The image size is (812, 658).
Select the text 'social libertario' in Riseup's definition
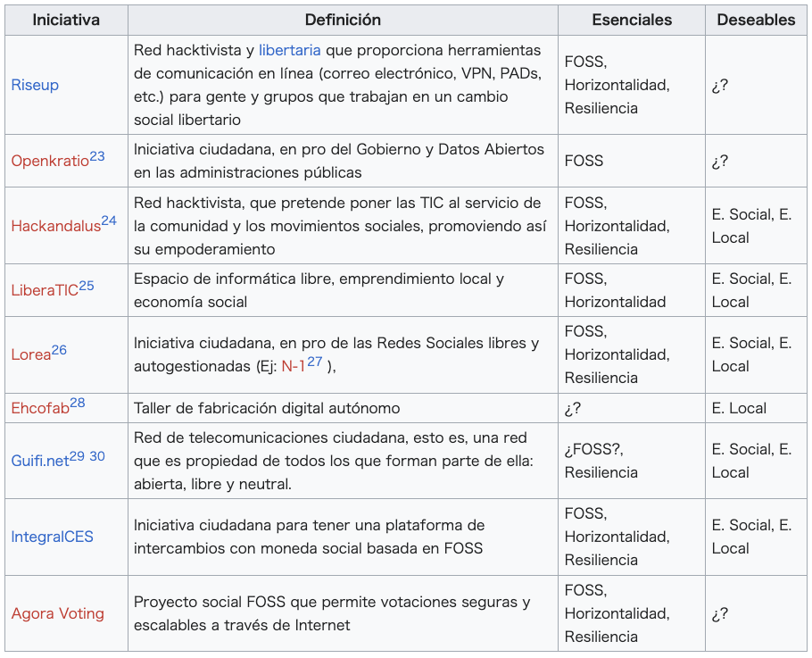click(187, 121)
